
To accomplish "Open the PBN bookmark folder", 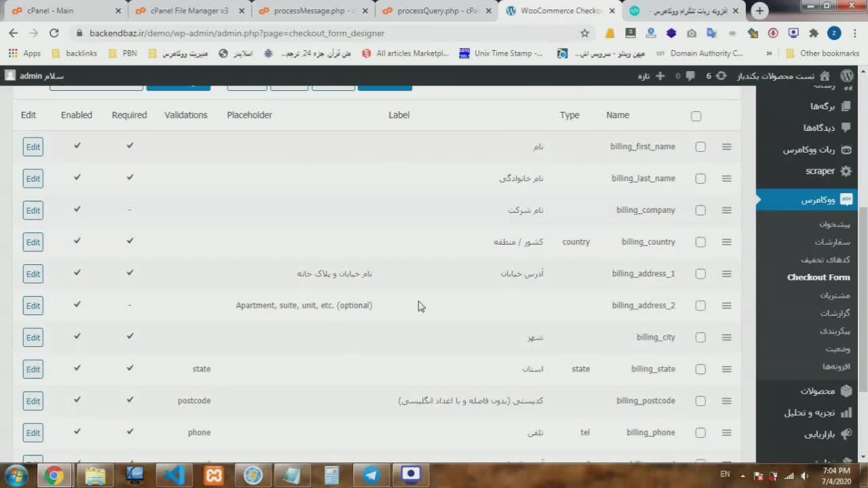I will [123, 54].
